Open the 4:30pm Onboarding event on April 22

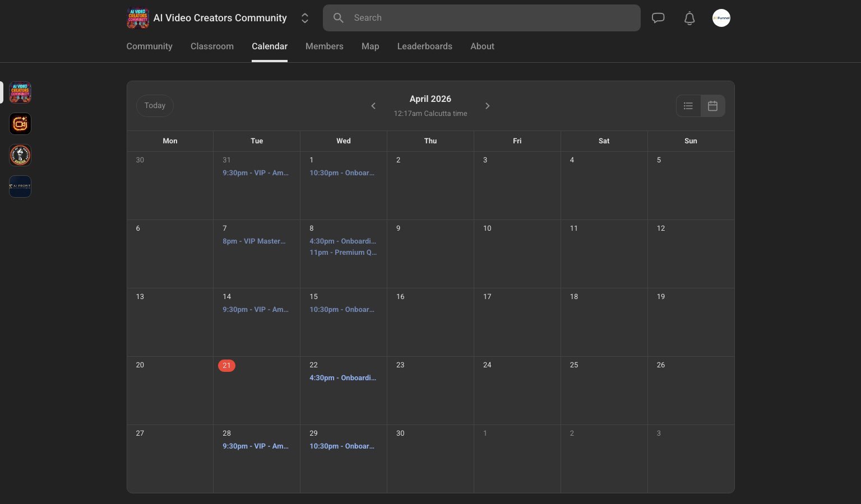(343, 378)
